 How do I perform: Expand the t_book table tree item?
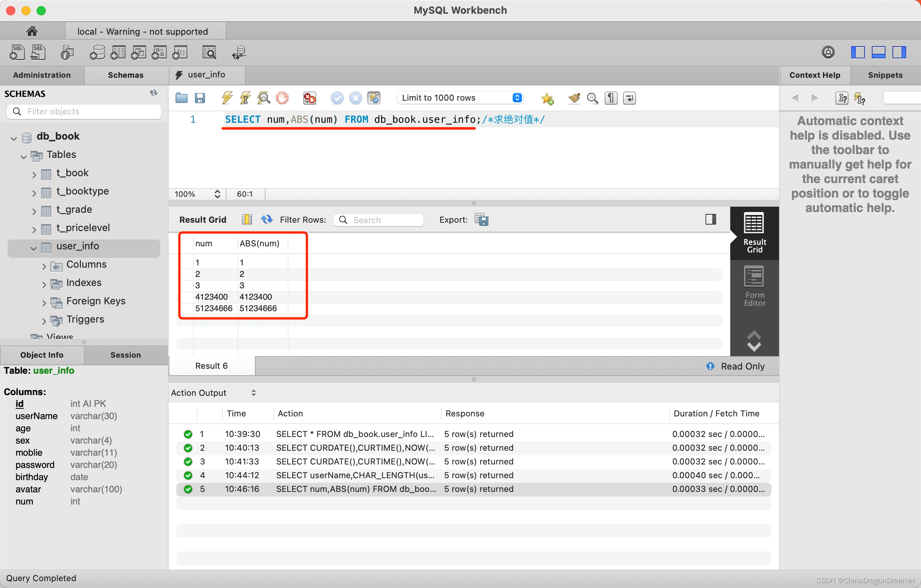pos(35,174)
